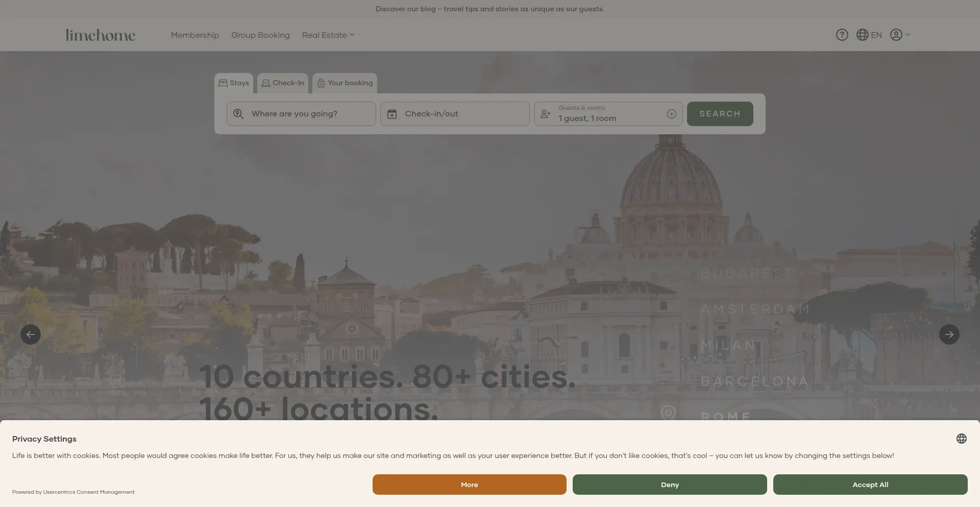The width and height of the screenshot is (980, 507).
Task: Click the location pin icon beside Rome
Action: click(x=668, y=413)
